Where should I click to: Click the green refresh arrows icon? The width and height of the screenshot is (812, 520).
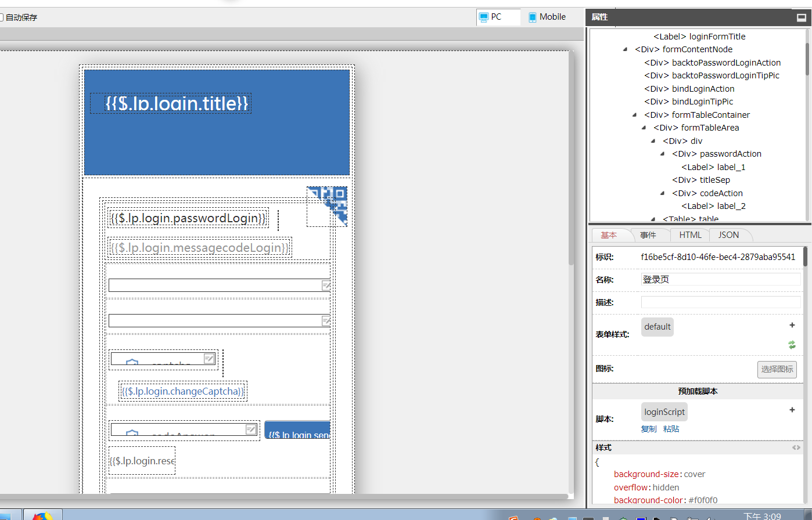792,345
